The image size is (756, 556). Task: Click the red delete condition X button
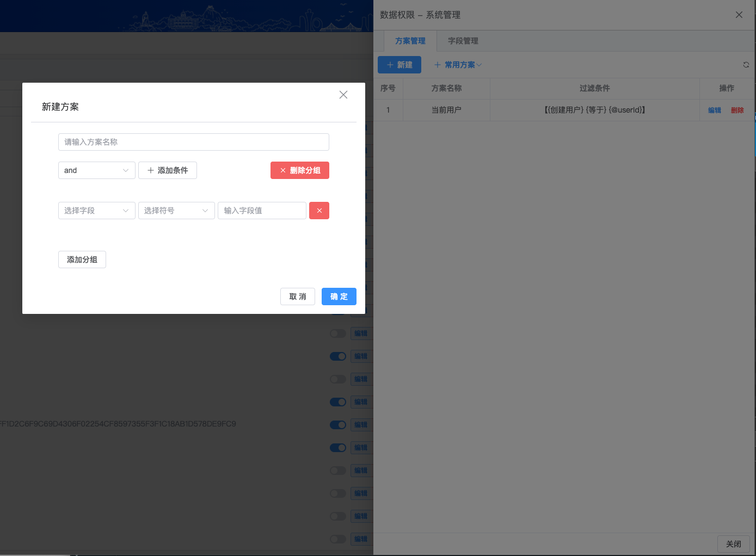[x=319, y=211]
